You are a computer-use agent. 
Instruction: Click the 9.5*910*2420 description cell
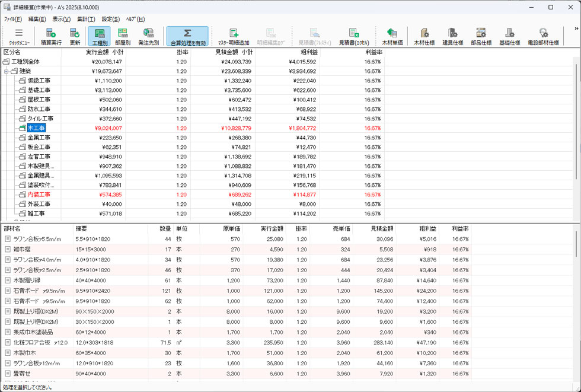tap(93, 291)
